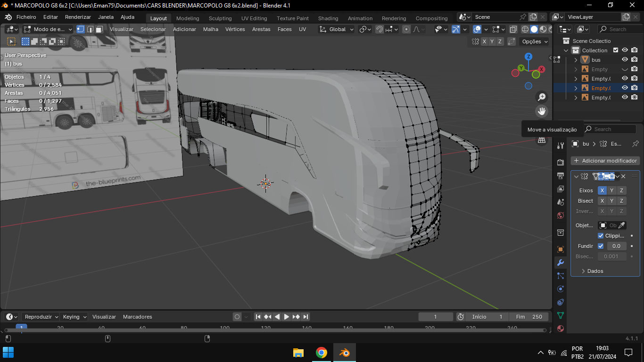Switch between perspective and orthographic view
This screenshot has width=644, height=362.
pos(542,140)
